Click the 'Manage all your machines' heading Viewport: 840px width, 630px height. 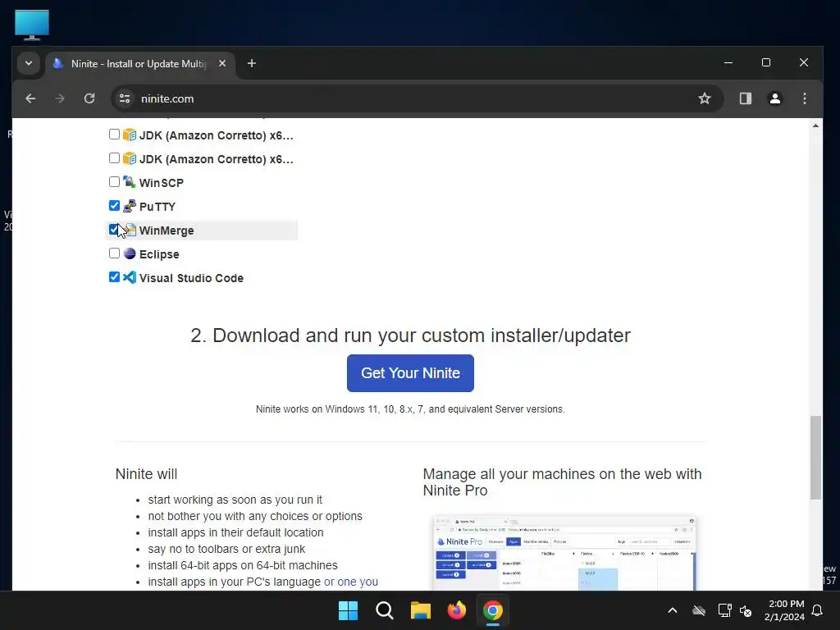[562, 482]
